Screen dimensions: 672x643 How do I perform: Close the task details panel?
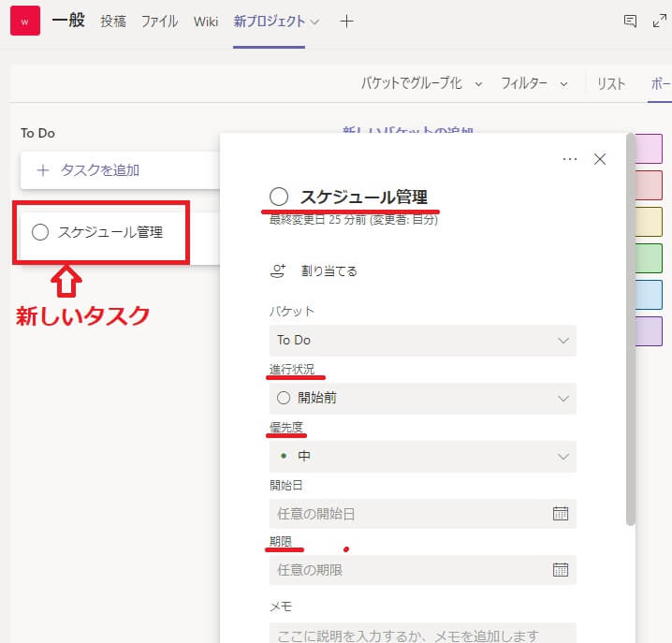600,159
